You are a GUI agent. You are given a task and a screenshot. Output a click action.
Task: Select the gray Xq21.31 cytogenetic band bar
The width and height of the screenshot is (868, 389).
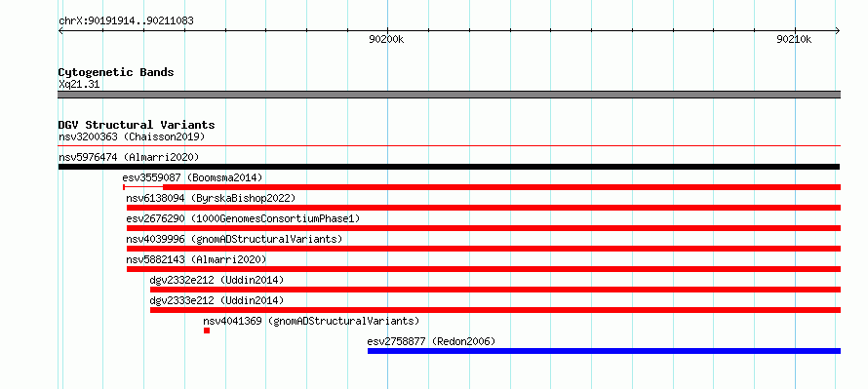(450, 95)
